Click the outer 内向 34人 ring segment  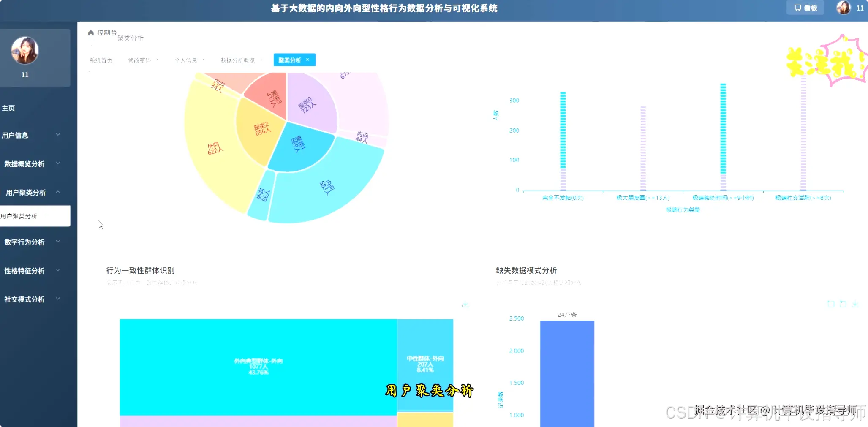[218, 85]
